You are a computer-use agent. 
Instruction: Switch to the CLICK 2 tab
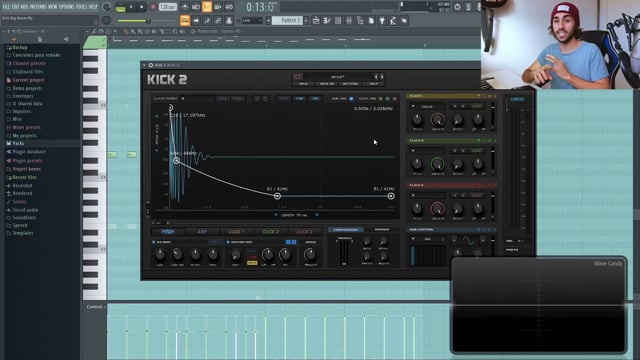tap(270, 231)
